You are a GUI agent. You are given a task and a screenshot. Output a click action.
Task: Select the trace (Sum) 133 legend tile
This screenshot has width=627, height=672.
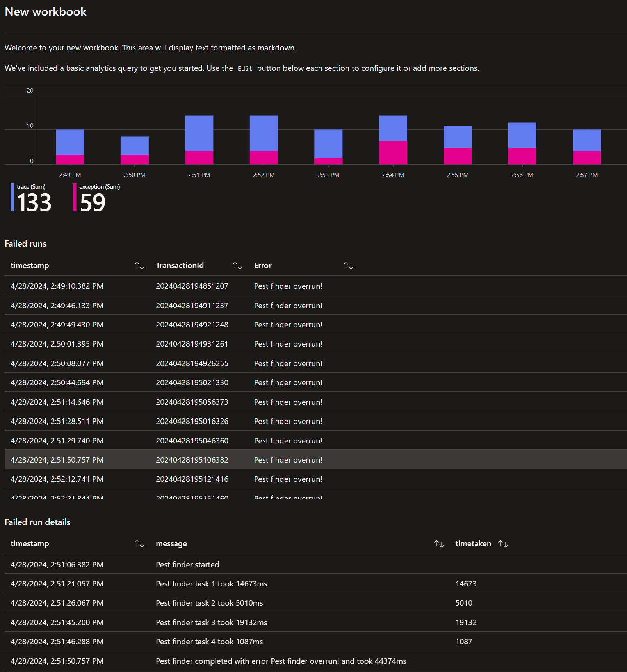pos(31,198)
